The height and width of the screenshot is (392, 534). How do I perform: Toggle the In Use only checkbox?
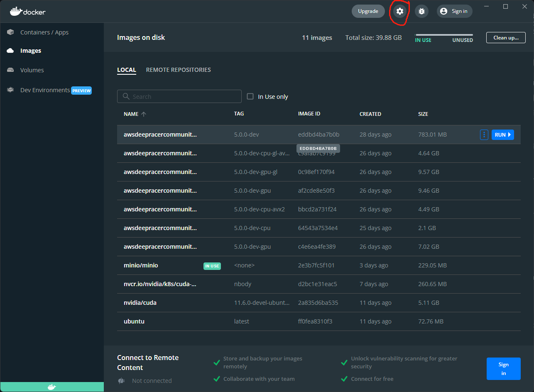250,96
